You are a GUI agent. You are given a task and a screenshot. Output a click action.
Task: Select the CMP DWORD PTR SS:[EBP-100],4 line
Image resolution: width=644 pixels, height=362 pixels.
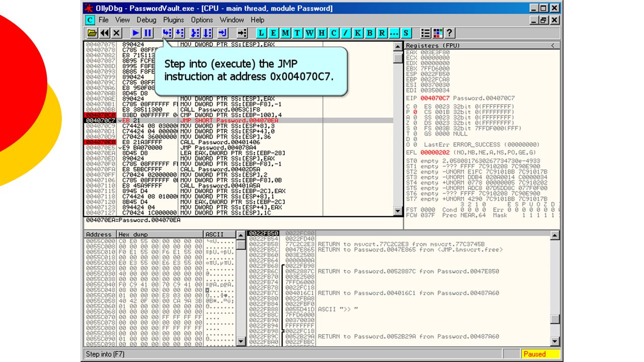[231, 115]
